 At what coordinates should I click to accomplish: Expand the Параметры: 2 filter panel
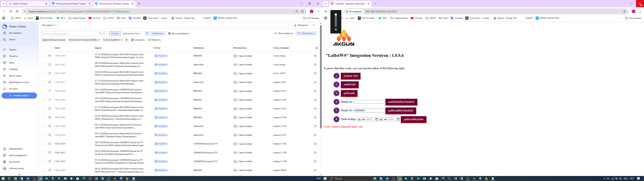point(306,34)
